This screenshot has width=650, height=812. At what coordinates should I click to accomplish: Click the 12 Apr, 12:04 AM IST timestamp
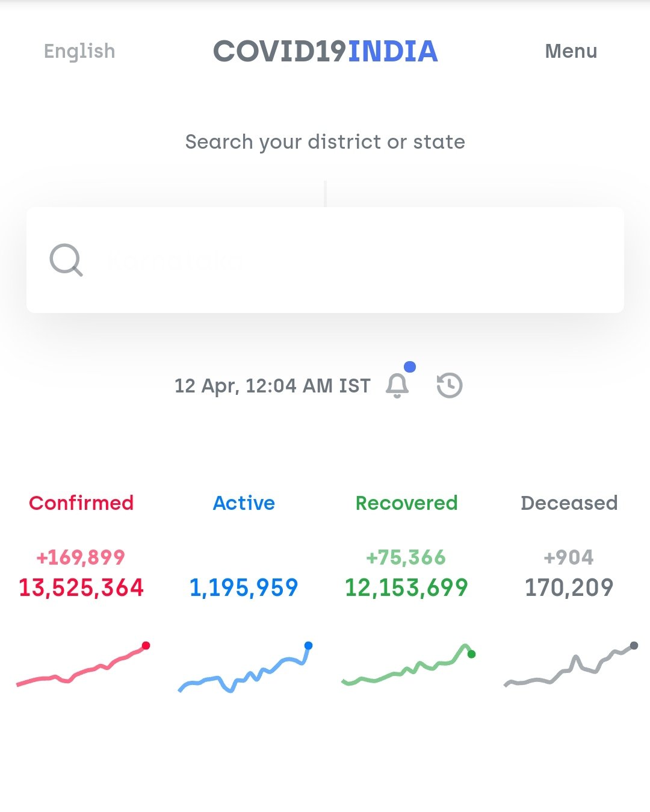[x=273, y=385]
